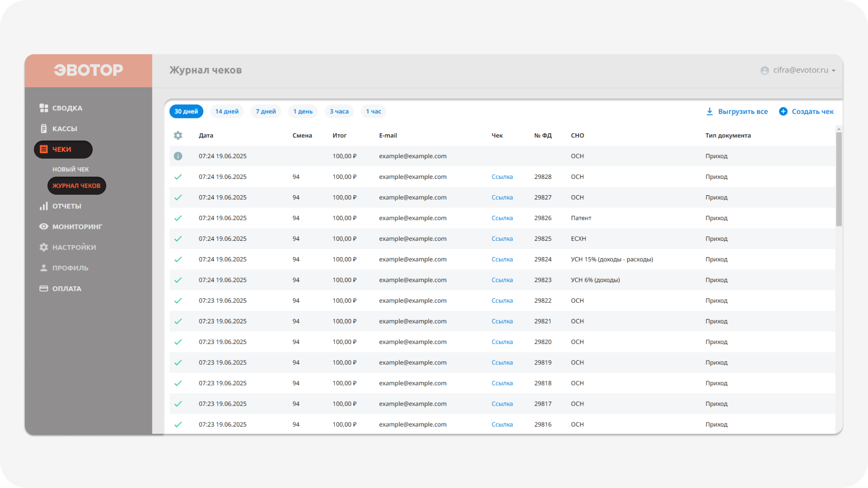Open Настройки gear icon in sidebar
868x488 pixels.
[x=44, y=247]
